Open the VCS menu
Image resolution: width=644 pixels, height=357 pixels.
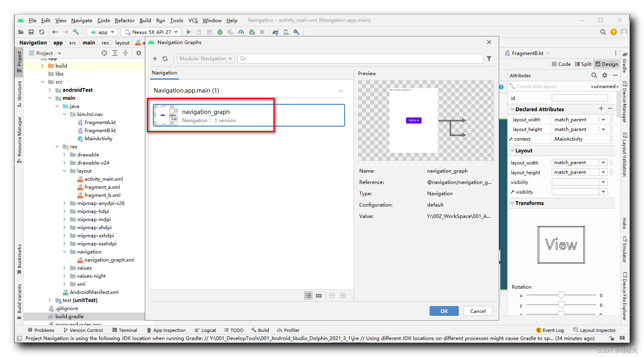[193, 20]
